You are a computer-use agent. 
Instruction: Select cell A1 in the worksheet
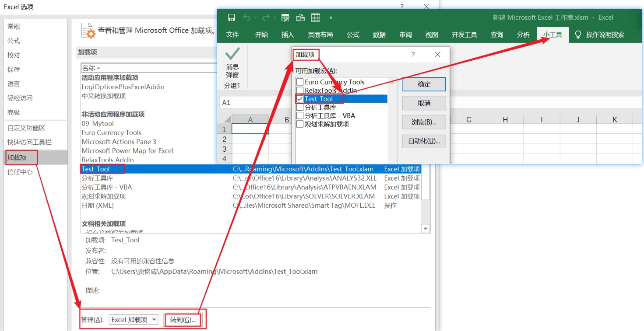tap(250, 129)
